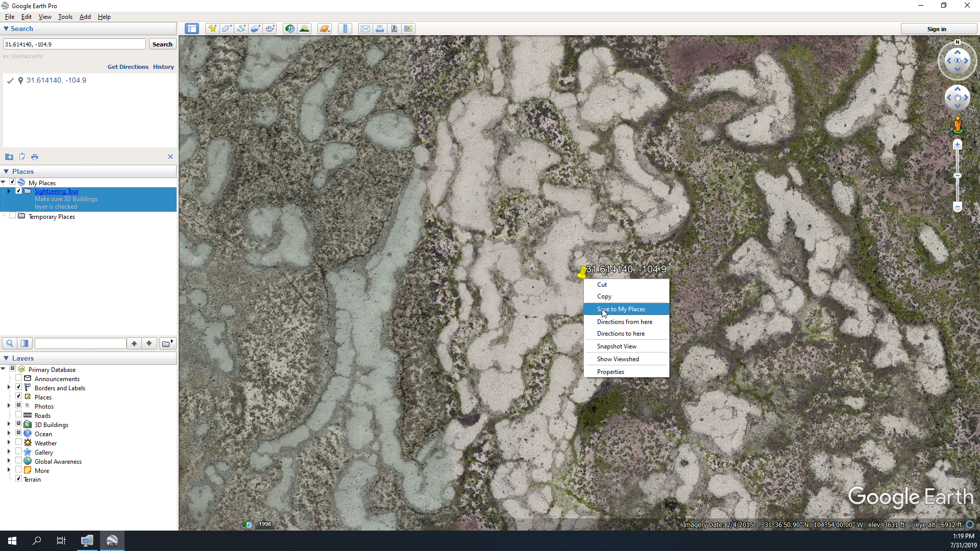Click the Get Directions link
The image size is (980, 551).
point(127,67)
